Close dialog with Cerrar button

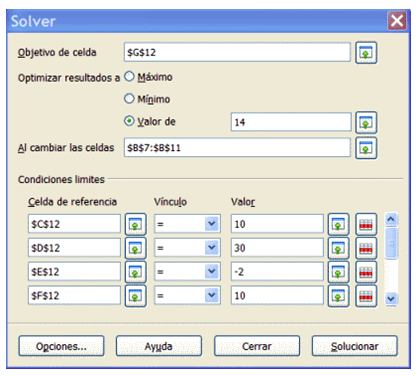click(257, 346)
